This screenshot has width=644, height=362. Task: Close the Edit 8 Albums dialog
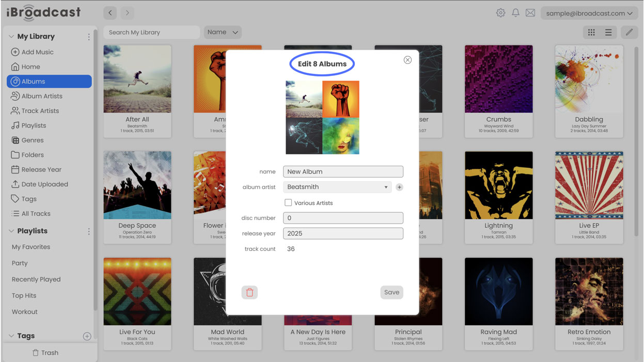(407, 60)
